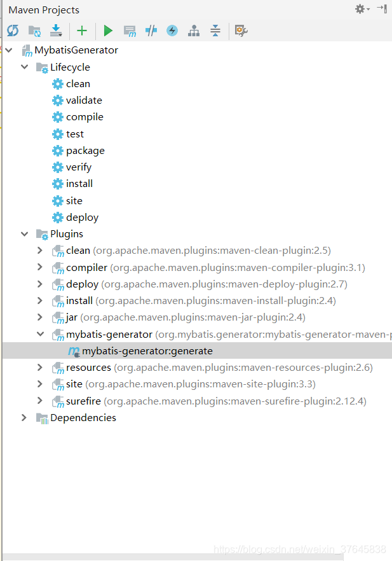Select the clean lifecycle gear icon
Viewport: 392px width, 561px height.
point(58,84)
